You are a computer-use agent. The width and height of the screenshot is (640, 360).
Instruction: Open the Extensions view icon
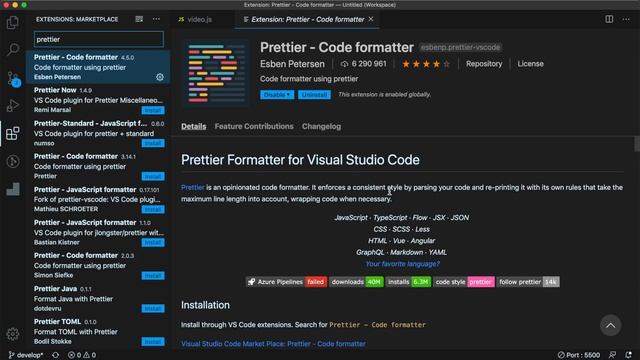13,133
